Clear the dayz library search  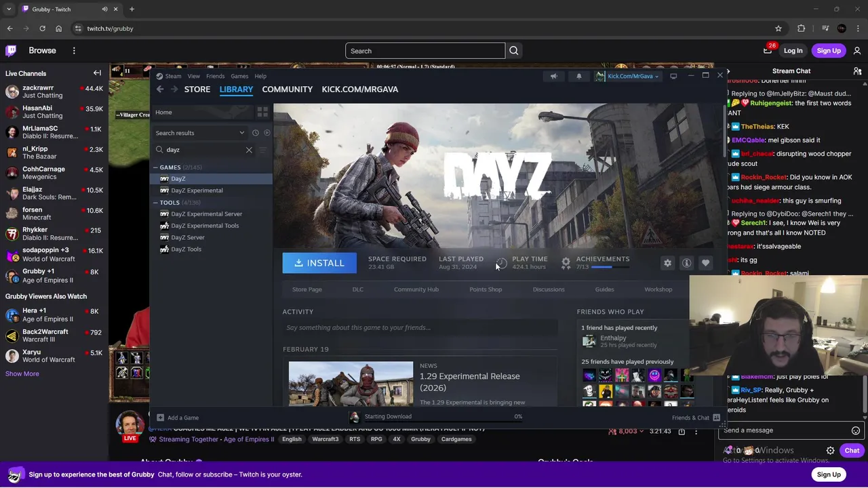(x=249, y=150)
